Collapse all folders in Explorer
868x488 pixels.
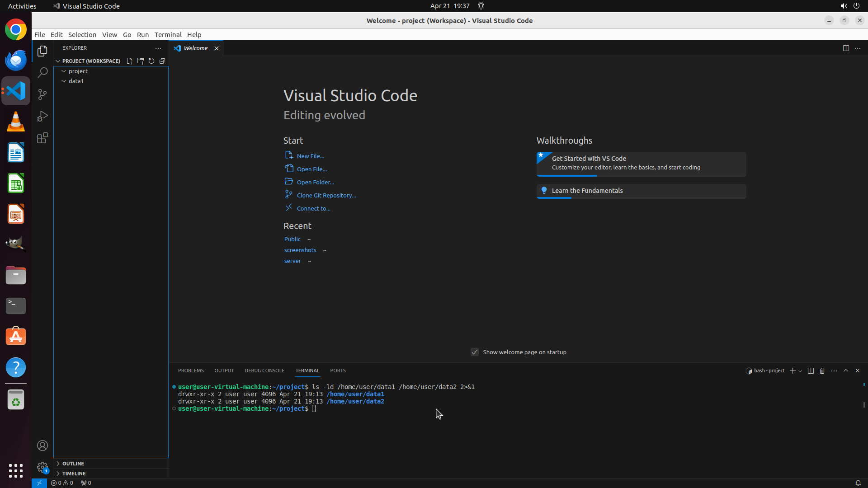pyautogui.click(x=162, y=61)
